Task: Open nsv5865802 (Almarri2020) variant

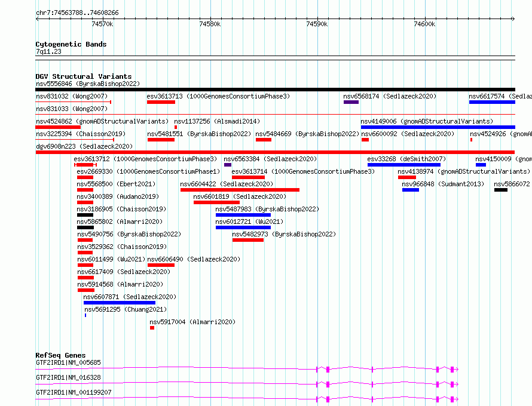Action: tap(120, 222)
